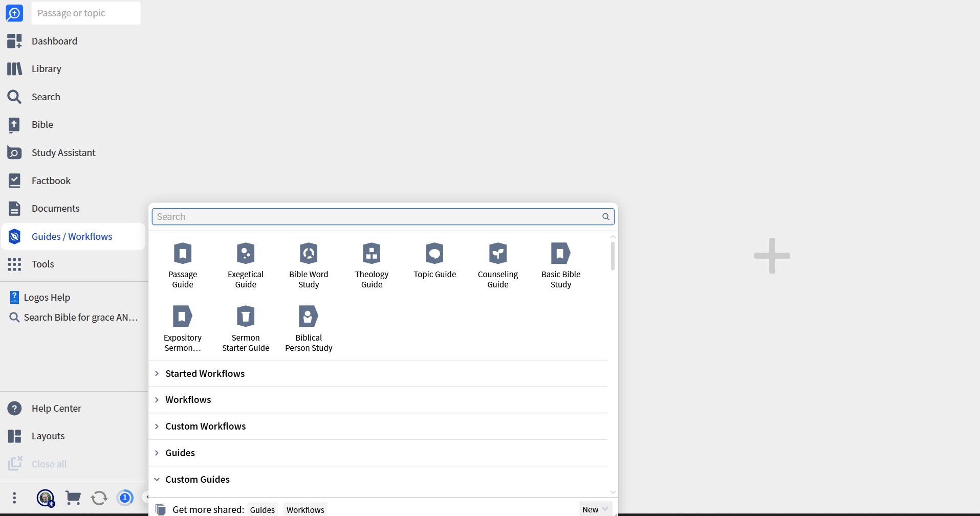Viewport: 980px width, 516px height.
Task: Open Theology Guide
Action: tap(372, 265)
